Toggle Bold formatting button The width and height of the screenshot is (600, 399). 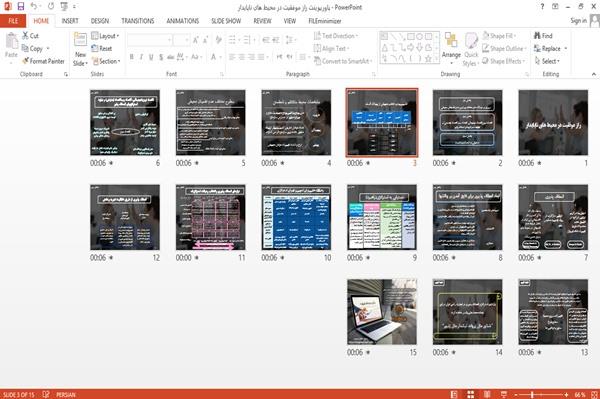pos(132,57)
